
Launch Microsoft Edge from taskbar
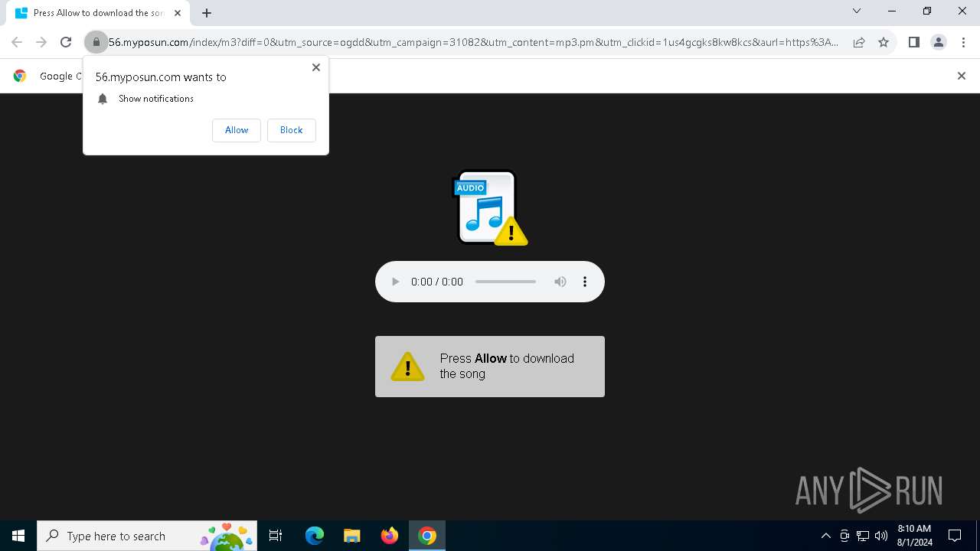pyautogui.click(x=315, y=536)
